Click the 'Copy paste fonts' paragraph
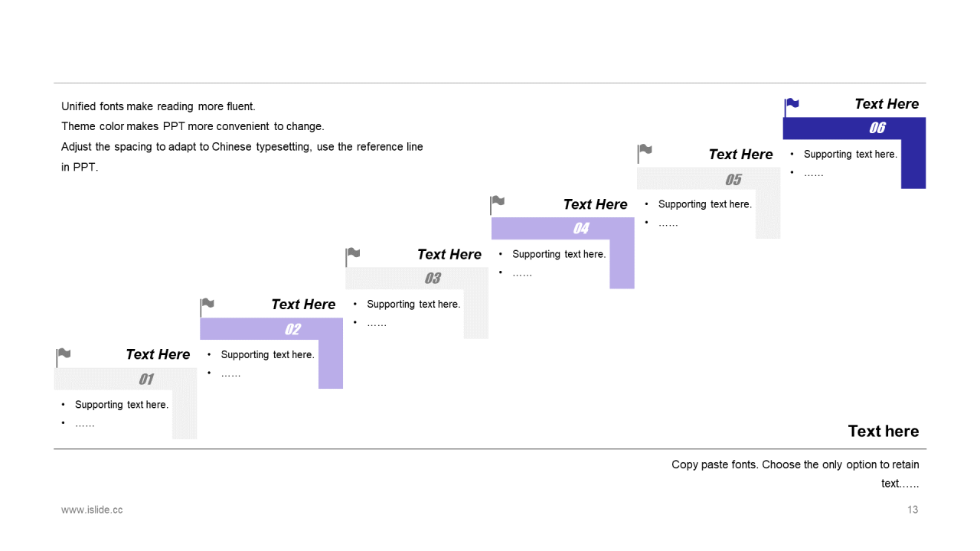980x551 pixels. point(795,474)
